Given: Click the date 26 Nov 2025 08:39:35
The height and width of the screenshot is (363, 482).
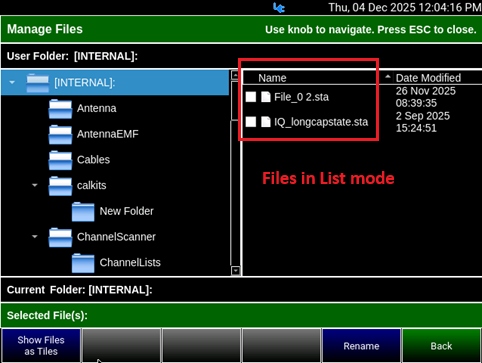Looking at the screenshot, I should (x=426, y=97).
